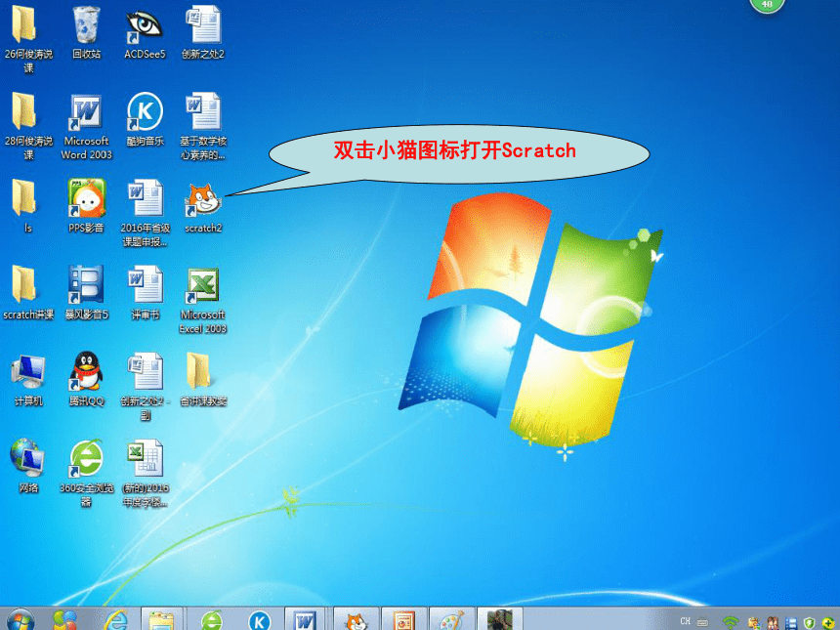Switch to the photo thumbnail taskbar button

[x=500, y=620]
